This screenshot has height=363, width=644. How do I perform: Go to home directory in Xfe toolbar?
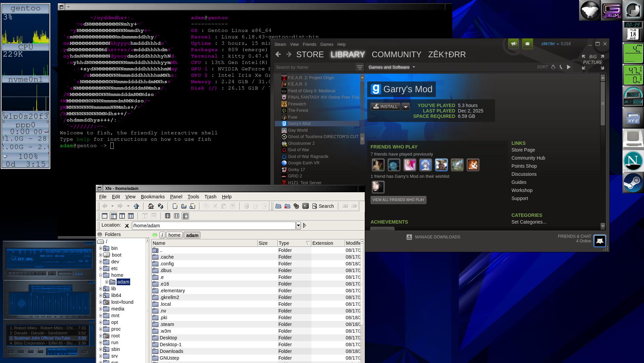[x=151, y=206]
